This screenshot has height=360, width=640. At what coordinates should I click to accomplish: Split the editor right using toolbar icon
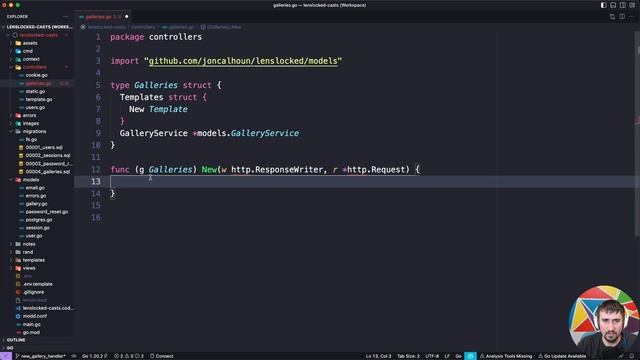point(622,17)
